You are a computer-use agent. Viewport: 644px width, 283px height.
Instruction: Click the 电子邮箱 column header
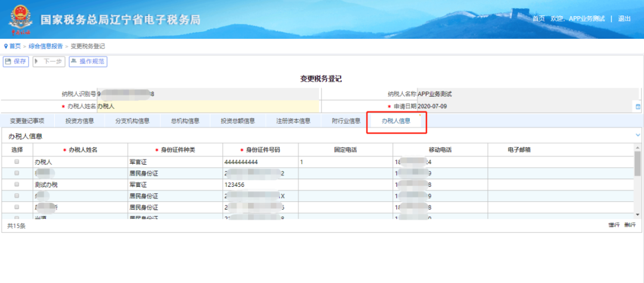tap(519, 150)
